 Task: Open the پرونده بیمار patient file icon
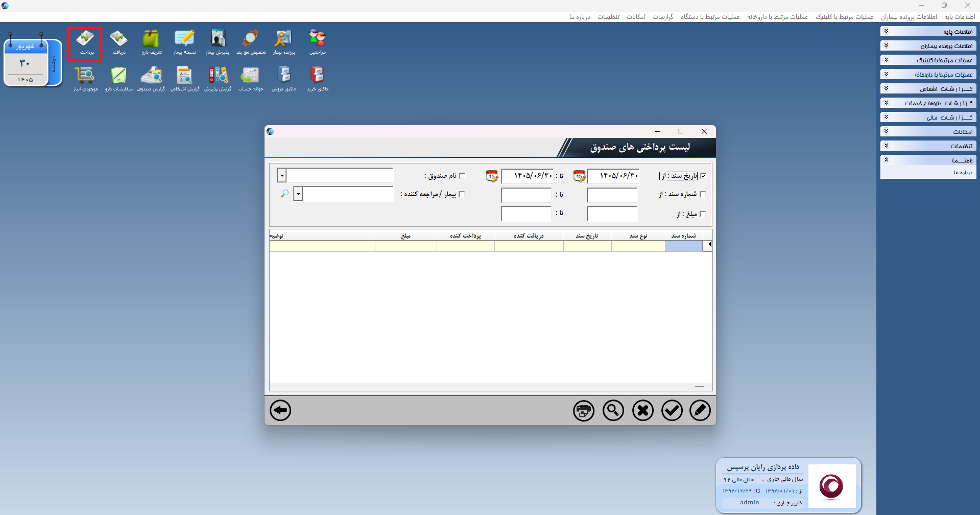pos(283,43)
